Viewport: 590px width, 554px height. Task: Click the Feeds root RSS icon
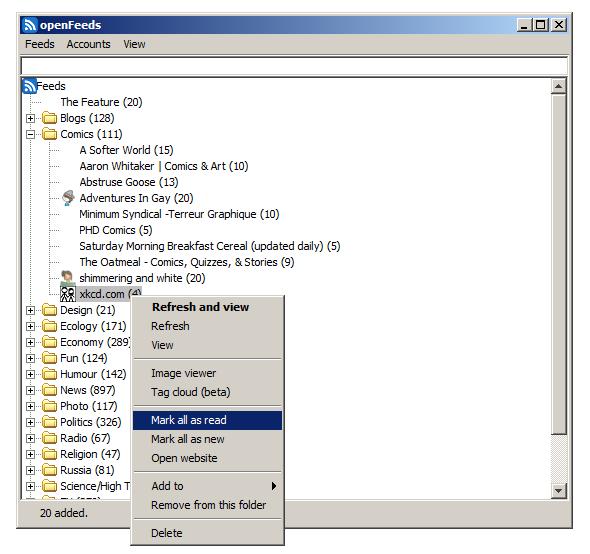29,86
